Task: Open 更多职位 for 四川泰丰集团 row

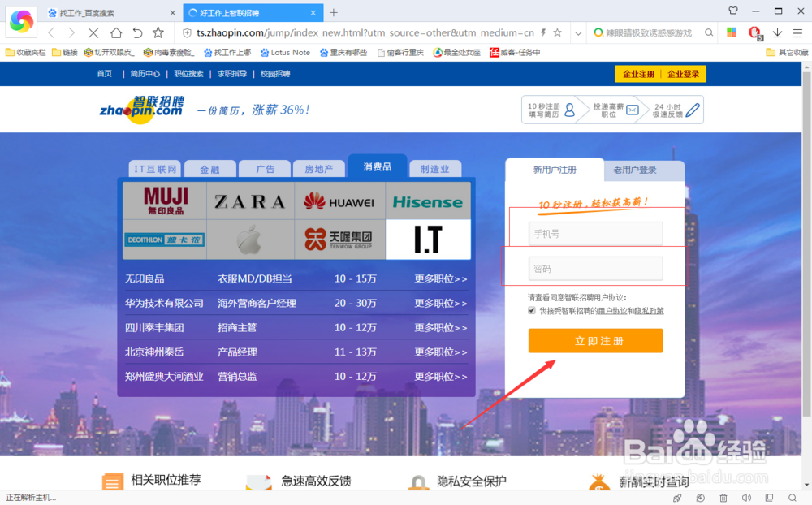Action: (440, 327)
